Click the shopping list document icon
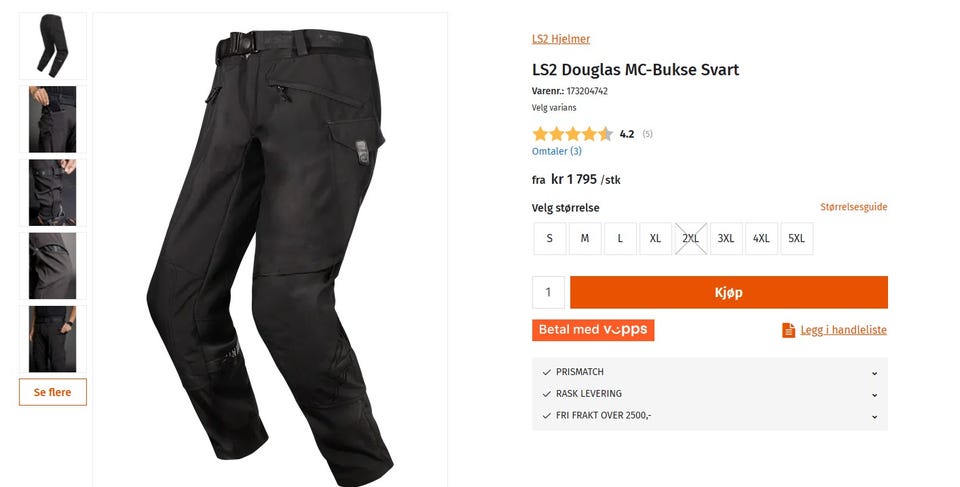The width and height of the screenshot is (960, 487). tap(789, 330)
